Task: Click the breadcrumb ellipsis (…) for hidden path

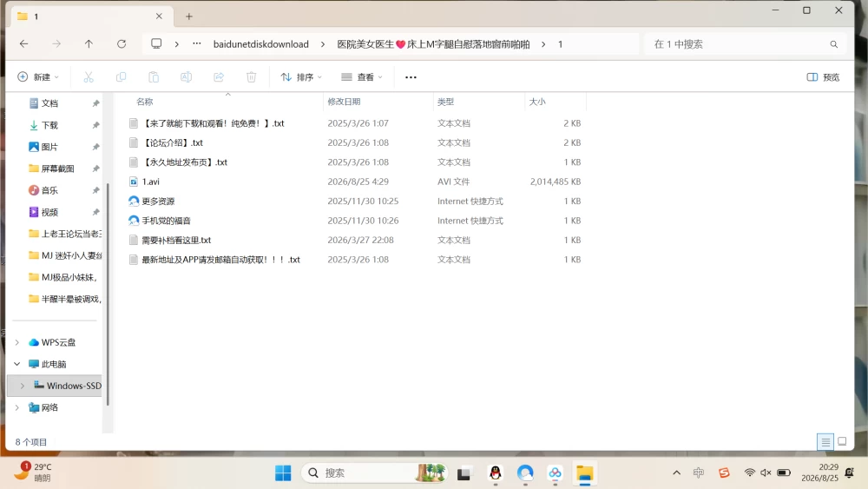Action: point(196,43)
